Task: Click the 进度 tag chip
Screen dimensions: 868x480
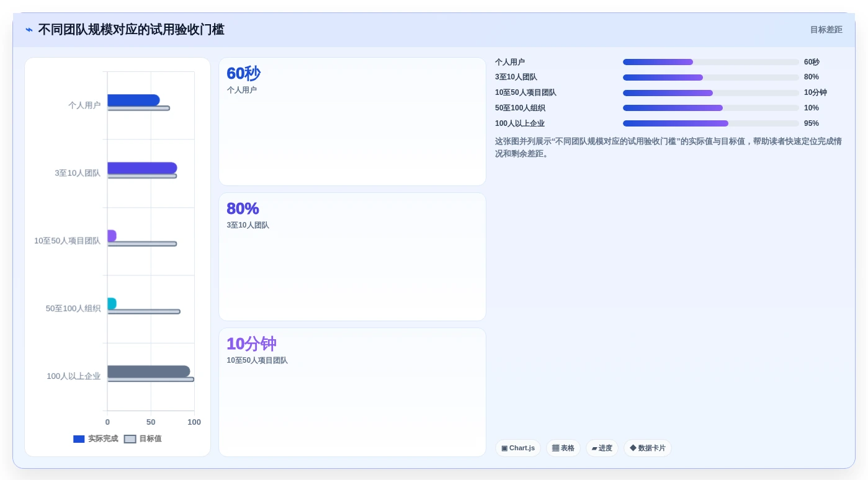Action: pos(602,448)
